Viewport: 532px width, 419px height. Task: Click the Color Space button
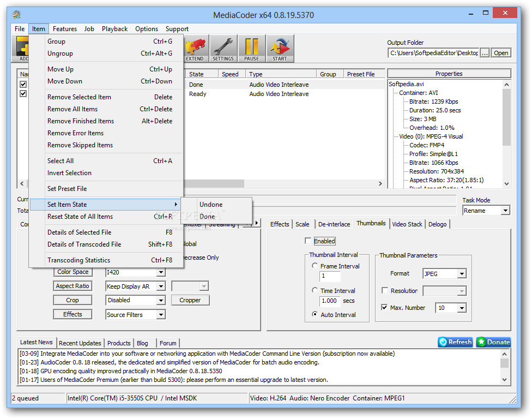pyautogui.click(x=72, y=272)
